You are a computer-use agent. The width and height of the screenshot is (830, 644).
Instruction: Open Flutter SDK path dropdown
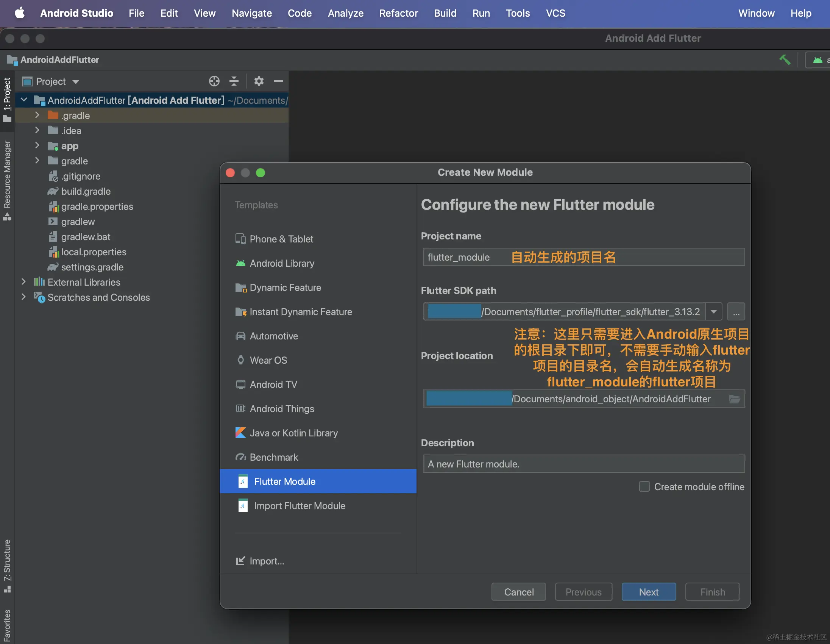coord(714,312)
